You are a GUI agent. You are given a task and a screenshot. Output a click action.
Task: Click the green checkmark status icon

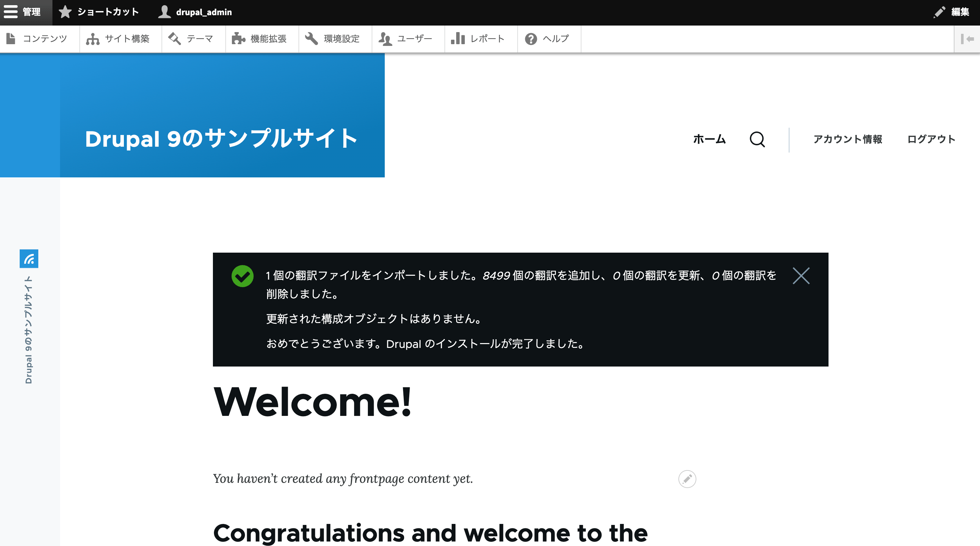(242, 276)
